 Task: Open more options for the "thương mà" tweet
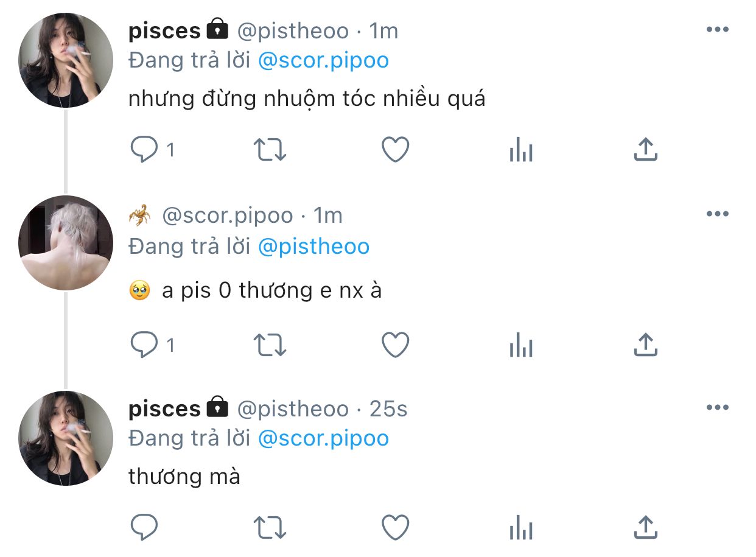[718, 408]
